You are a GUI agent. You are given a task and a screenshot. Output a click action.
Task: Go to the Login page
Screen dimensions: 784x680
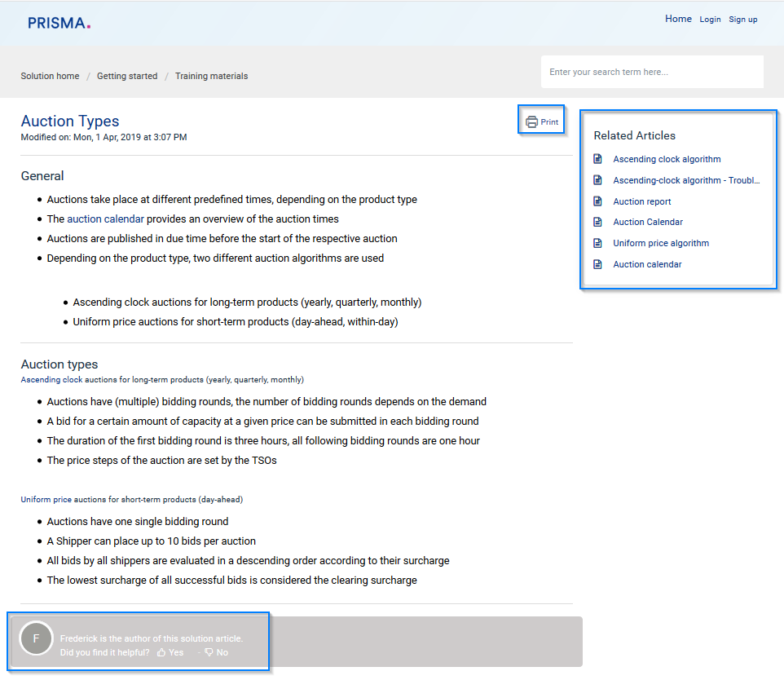point(710,20)
